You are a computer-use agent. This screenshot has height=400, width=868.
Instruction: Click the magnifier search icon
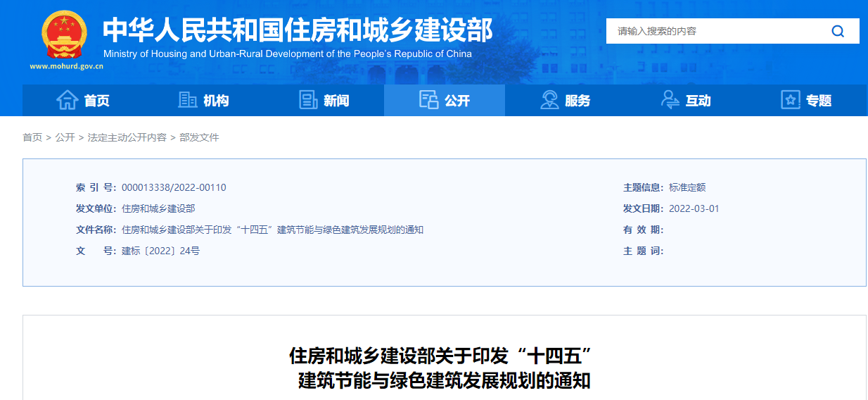tap(838, 31)
